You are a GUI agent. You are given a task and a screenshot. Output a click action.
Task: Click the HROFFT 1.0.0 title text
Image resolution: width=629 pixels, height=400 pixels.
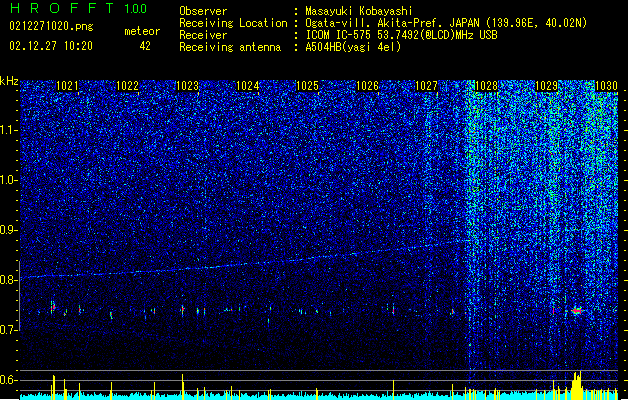pyautogui.click(x=78, y=8)
